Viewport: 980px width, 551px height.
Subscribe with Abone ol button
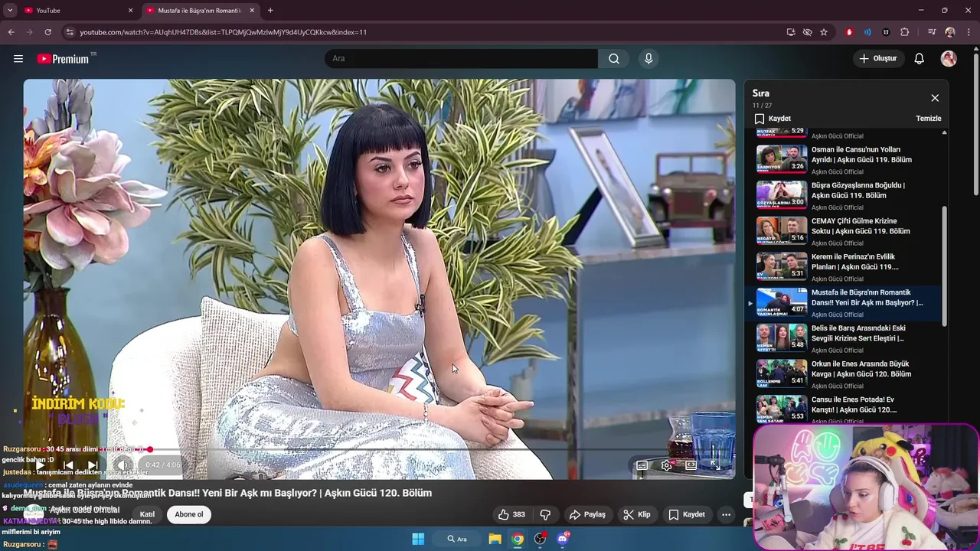point(189,514)
